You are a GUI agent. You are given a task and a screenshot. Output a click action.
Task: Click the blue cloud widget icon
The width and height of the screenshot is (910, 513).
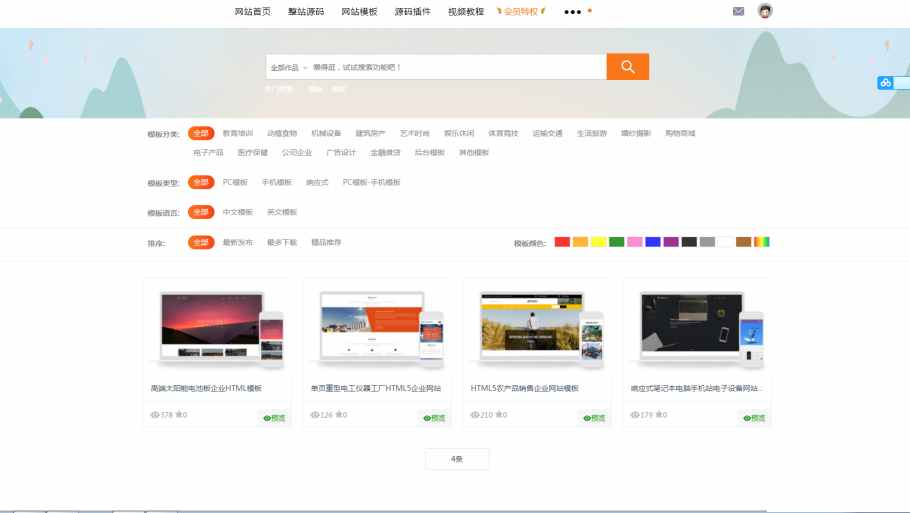pos(885,83)
